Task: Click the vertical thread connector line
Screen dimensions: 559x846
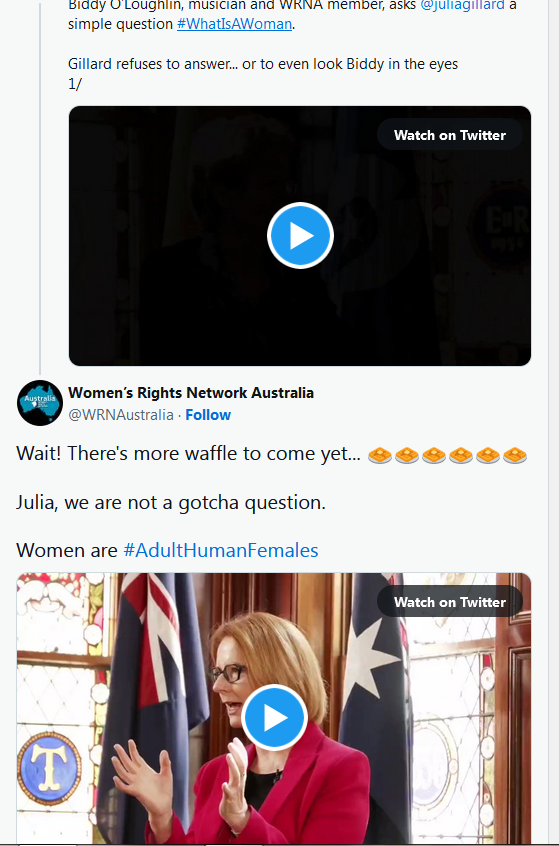Action: [x=40, y=183]
